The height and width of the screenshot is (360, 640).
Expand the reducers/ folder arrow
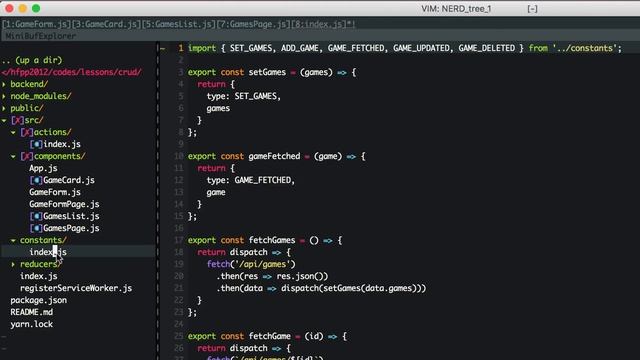click(13, 264)
